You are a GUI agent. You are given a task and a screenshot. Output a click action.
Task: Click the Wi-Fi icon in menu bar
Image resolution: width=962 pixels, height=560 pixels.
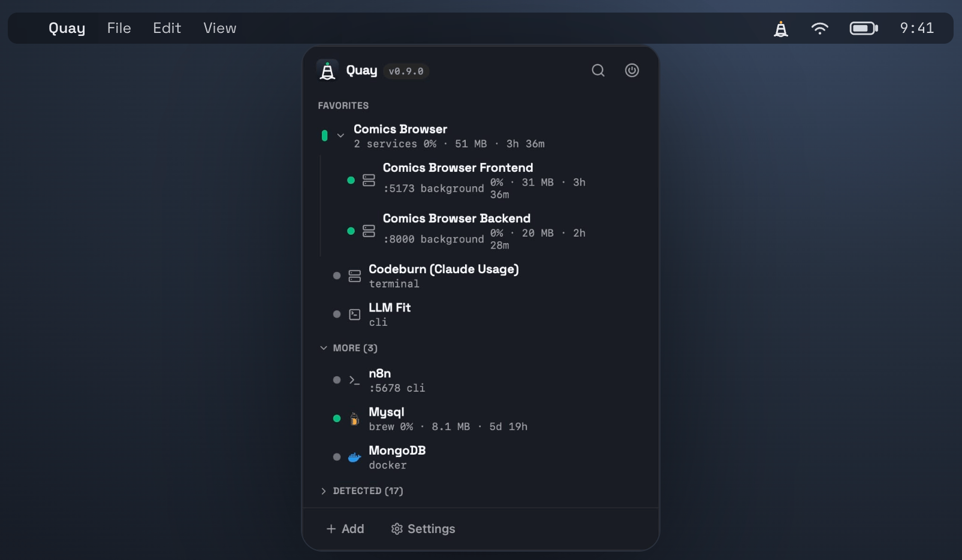click(x=819, y=28)
